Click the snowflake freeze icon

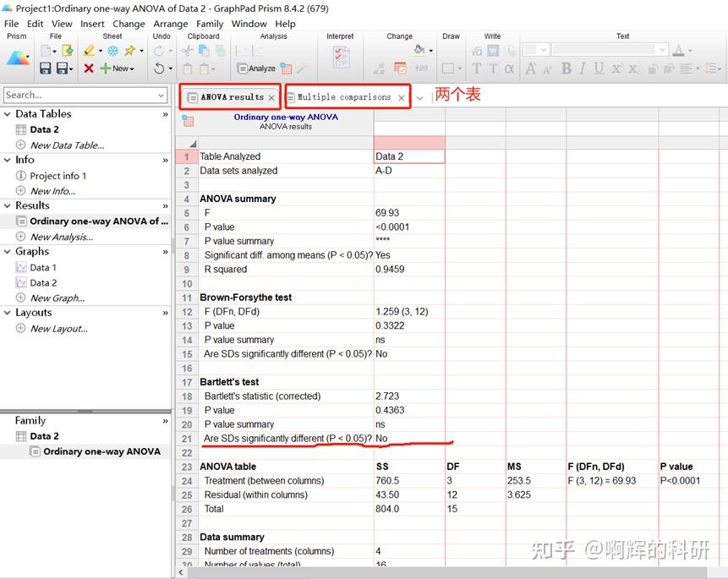point(112,52)
